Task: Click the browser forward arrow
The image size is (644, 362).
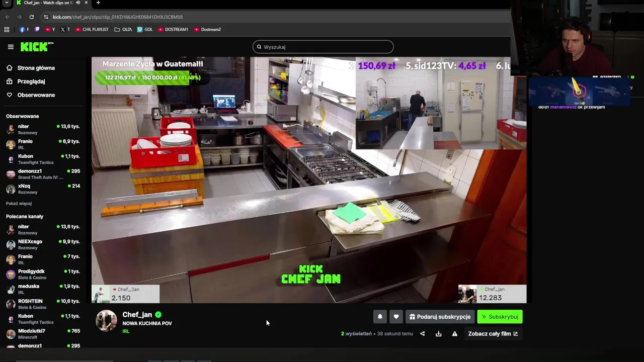Action: [19, 17]
